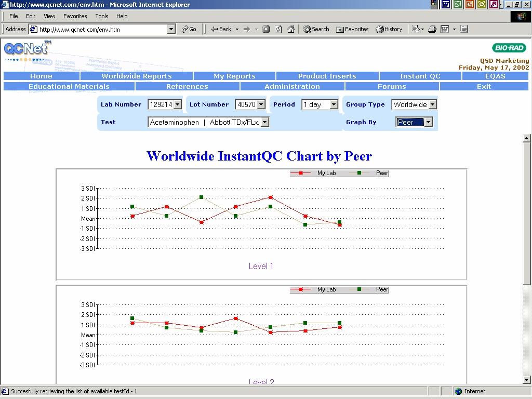
Task: Click the Exit nav link
Action: pos(484,86)
